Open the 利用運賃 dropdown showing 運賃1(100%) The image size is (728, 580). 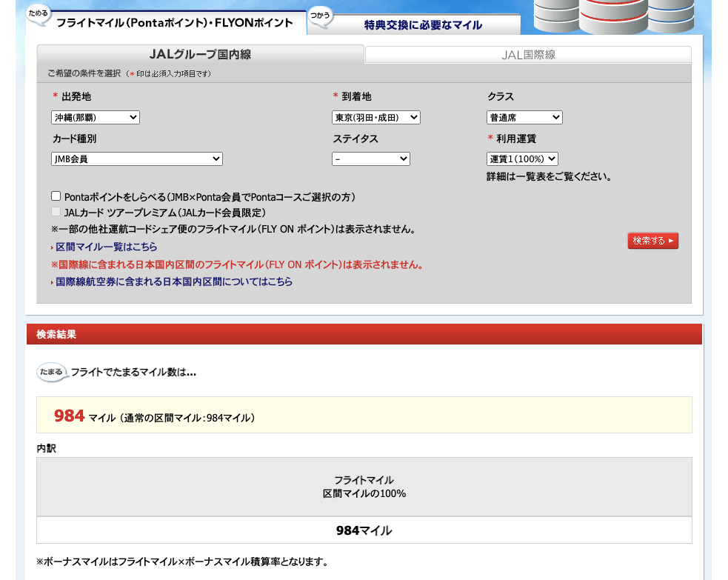pyautogui.click(x=522, y=159)
